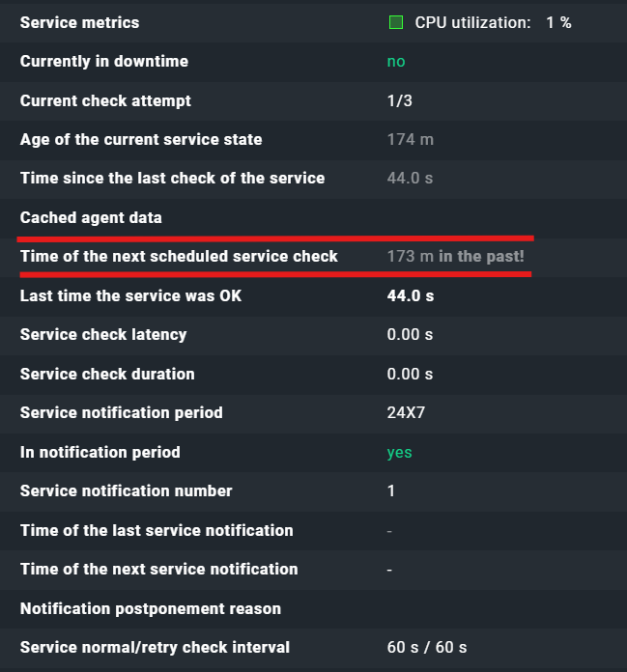The image size is (627, 672).
Task: Click the green CPU utilization status square
Action: tap(396, 22)
